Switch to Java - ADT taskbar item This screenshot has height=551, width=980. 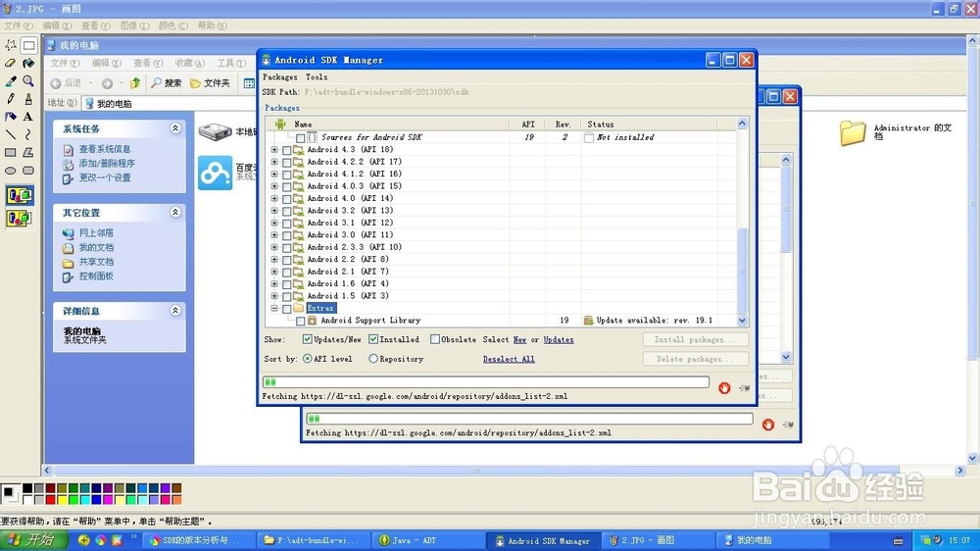(427, 540)
